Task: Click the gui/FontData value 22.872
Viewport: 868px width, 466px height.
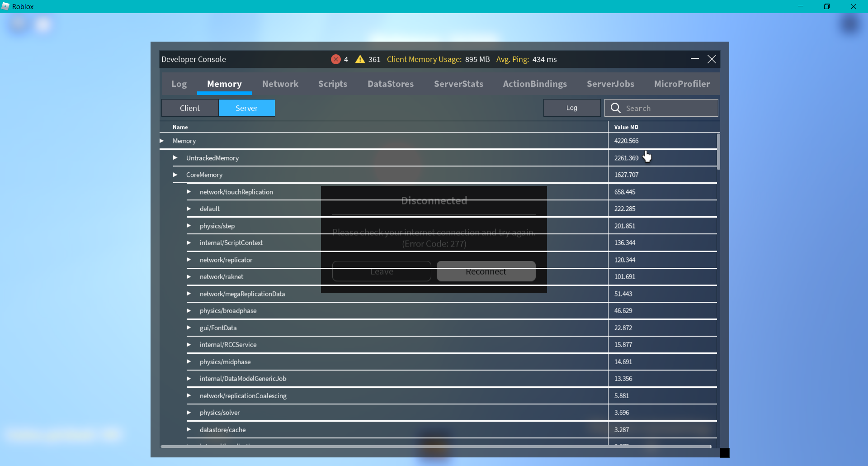Action: tap(623, 328)
